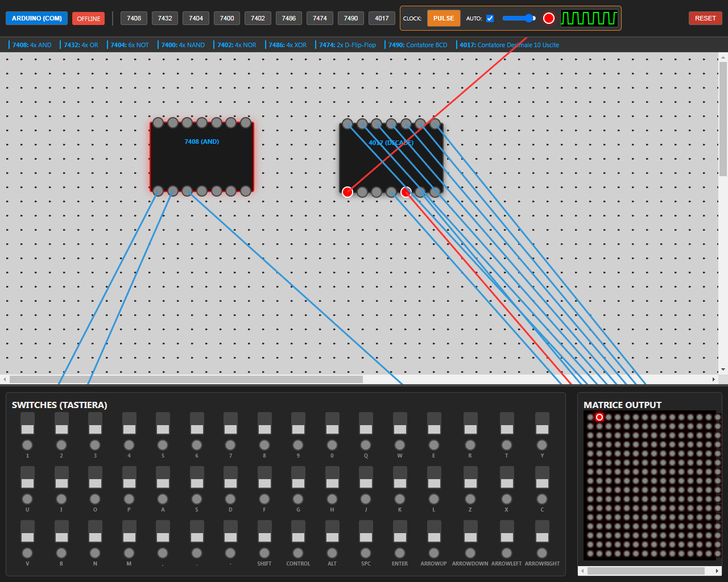Screen dimensions: 728x582
Task: Click the green clock waveform display
Action: pyautogui.click(x=589, y=18)
